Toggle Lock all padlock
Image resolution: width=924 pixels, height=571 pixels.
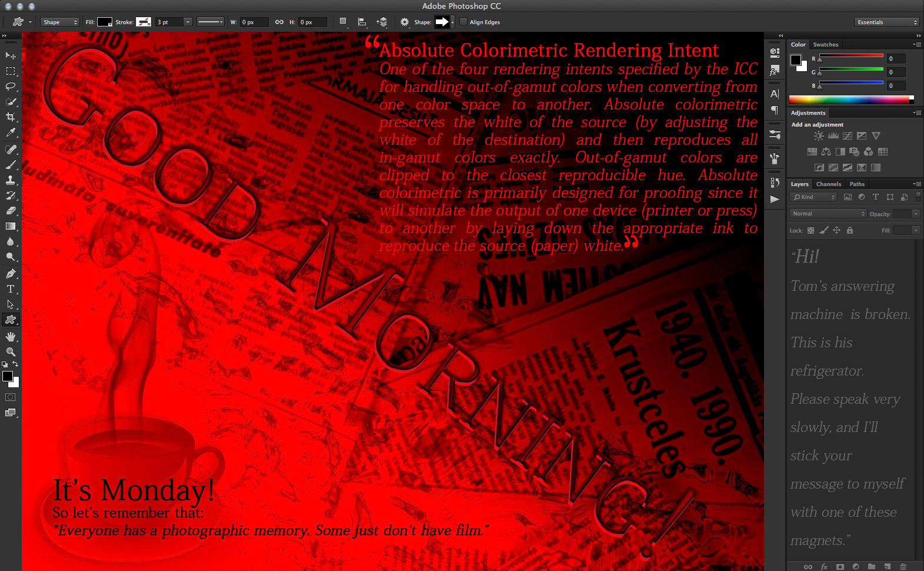coord(850,230)
